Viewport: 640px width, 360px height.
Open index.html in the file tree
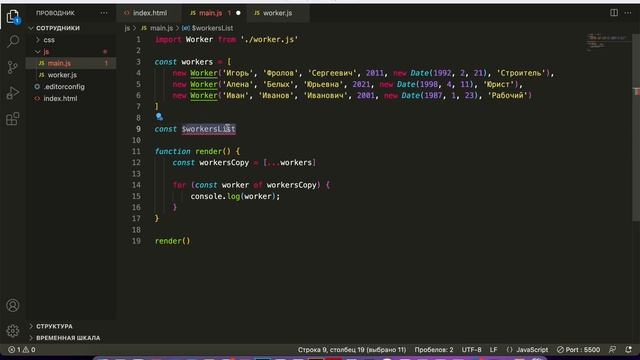(60, 98)
